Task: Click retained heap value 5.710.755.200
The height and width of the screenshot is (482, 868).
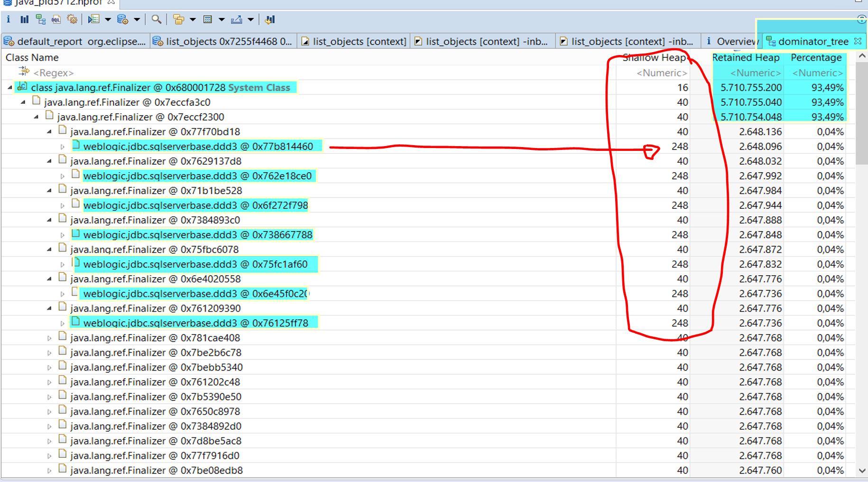Action: click(x=751, y=87)
